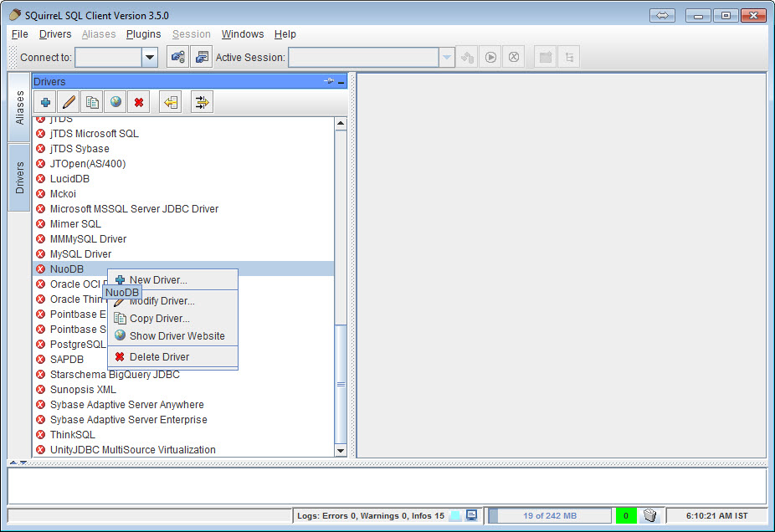The image size is (775, 532).
Task: Click the modify driver pencil icon
Action: point(69,102)
